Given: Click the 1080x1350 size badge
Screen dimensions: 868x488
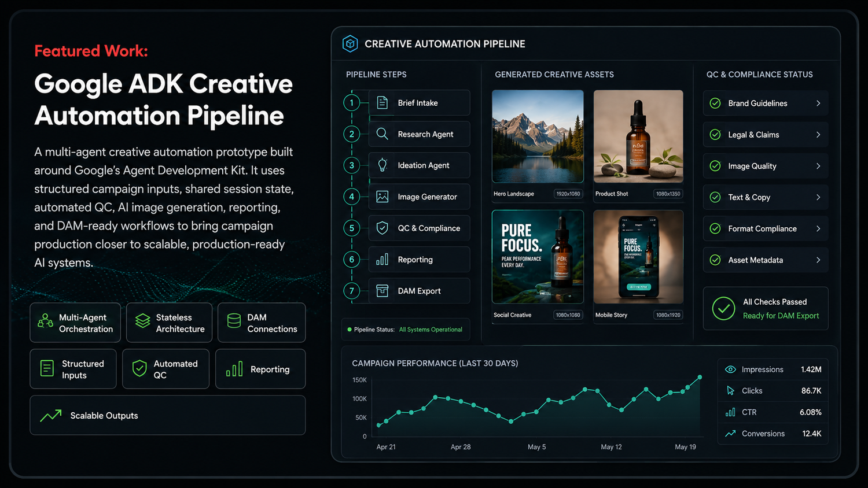Looking at the screenshot, I should (x=668, y=194).
